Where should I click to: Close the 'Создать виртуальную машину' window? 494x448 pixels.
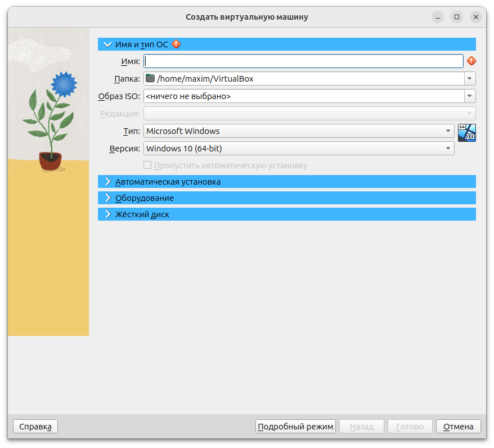click(x=476, y=17)
